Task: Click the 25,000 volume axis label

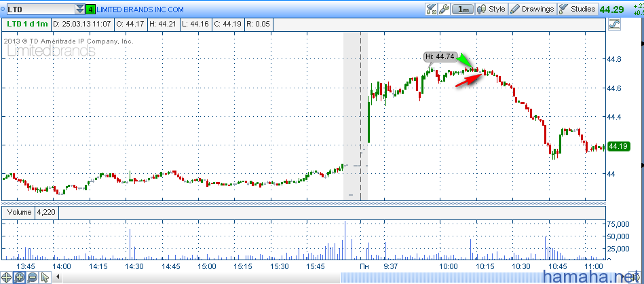Action: 618,249
